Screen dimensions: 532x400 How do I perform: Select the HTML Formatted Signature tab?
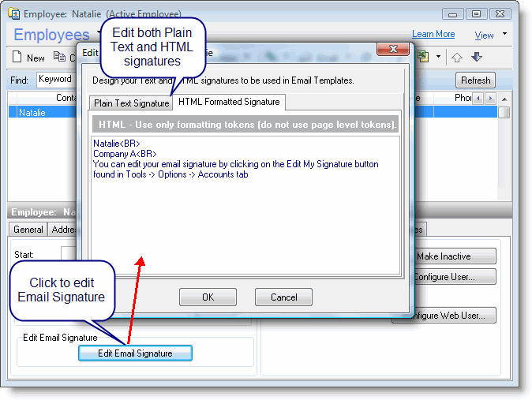click(228, 102)
